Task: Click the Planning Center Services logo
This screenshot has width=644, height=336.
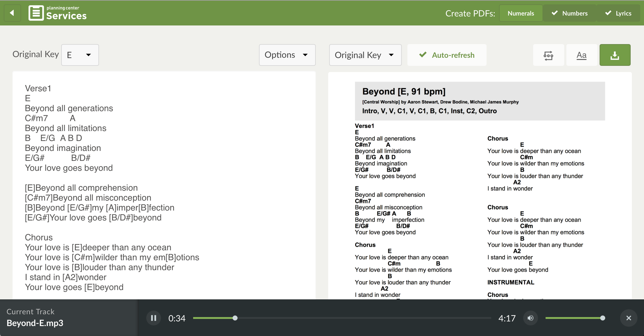Action: pos(58,13)
